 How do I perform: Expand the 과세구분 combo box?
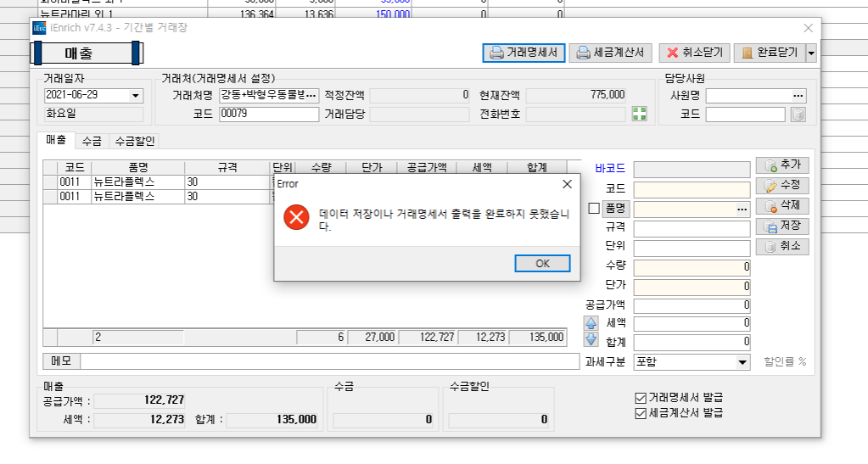[742, 362]
